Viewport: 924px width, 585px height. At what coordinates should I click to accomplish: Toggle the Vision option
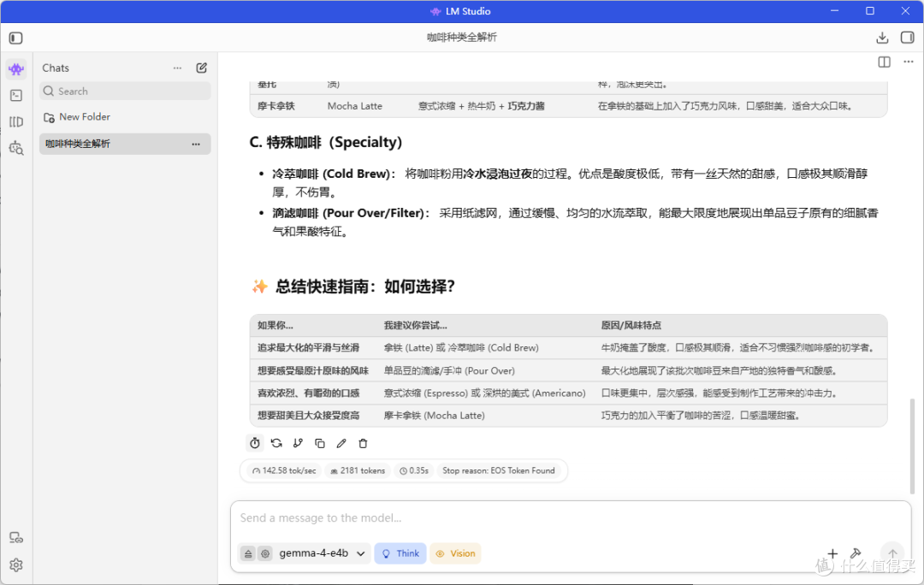pos(455,553)
